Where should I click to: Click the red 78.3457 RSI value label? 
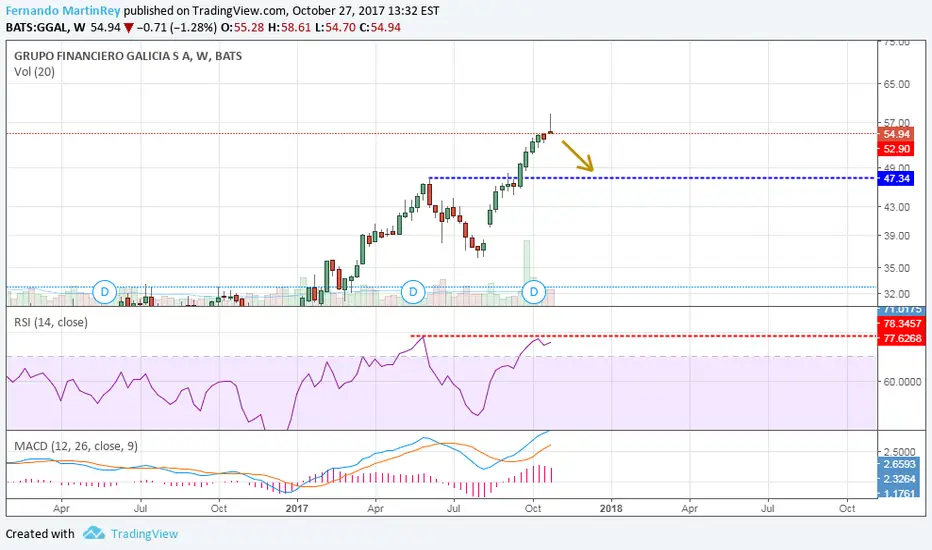(901, 323)
